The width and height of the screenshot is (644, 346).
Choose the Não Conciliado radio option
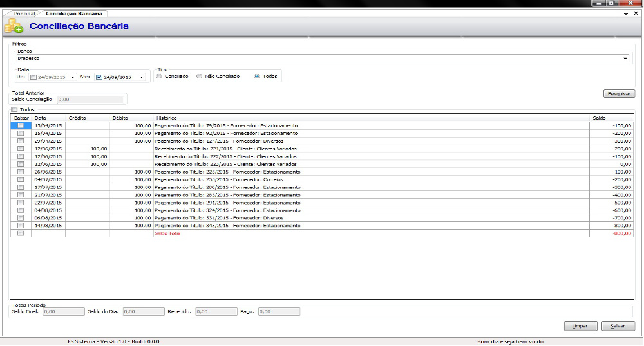pos(200,77)
